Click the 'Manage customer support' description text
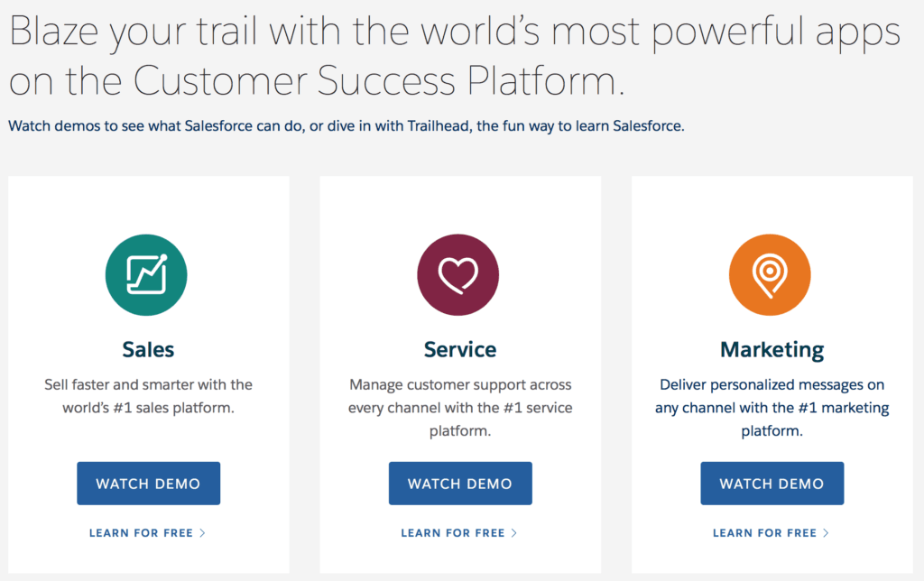The width and height of the screenshot is (924, 581). tap(459, 408)
